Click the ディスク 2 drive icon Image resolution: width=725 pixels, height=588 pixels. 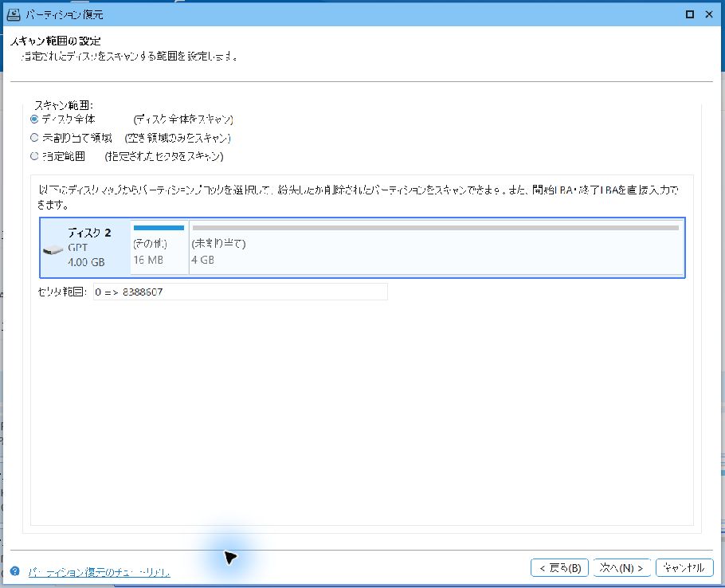click(53, 250)
